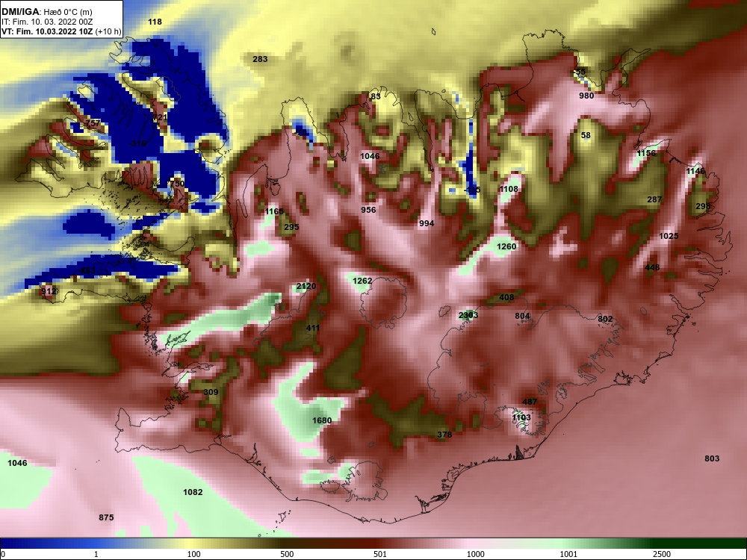
Task: Click the map value 1146
Action: pyautogui.click(x=695, y=171)
